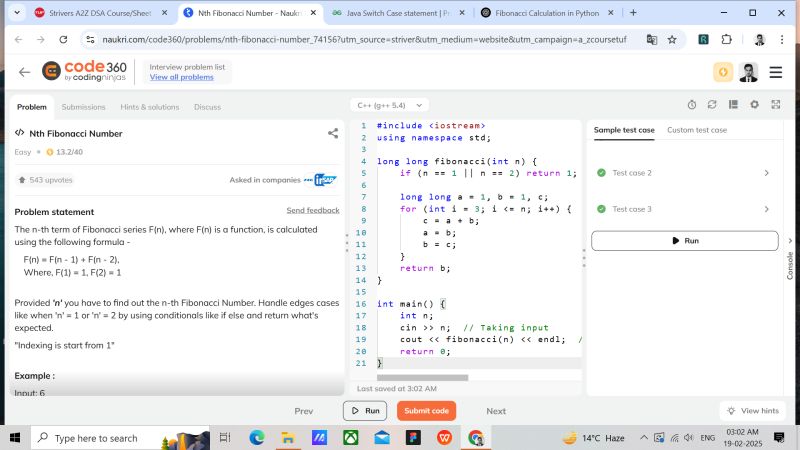Toggle fullscreen mode for the editor
This screenshot has width=800, height=450.
tap(774, 104)
